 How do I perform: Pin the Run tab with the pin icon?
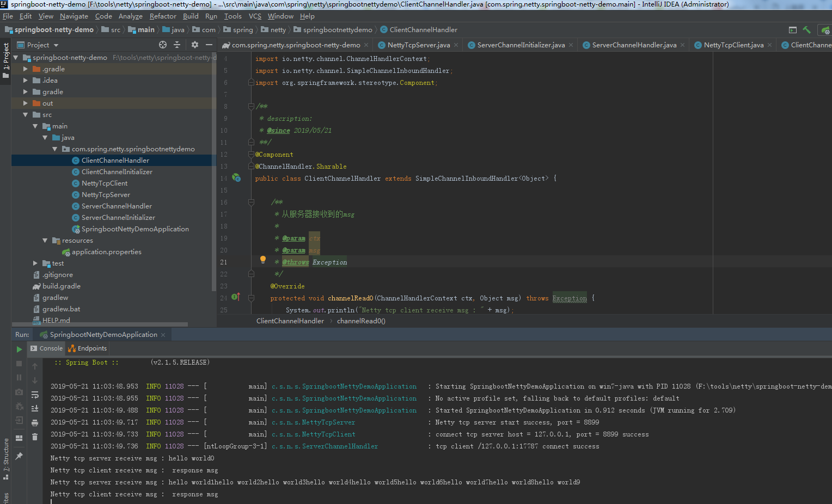pyautogui.click(x=19, y=456)
